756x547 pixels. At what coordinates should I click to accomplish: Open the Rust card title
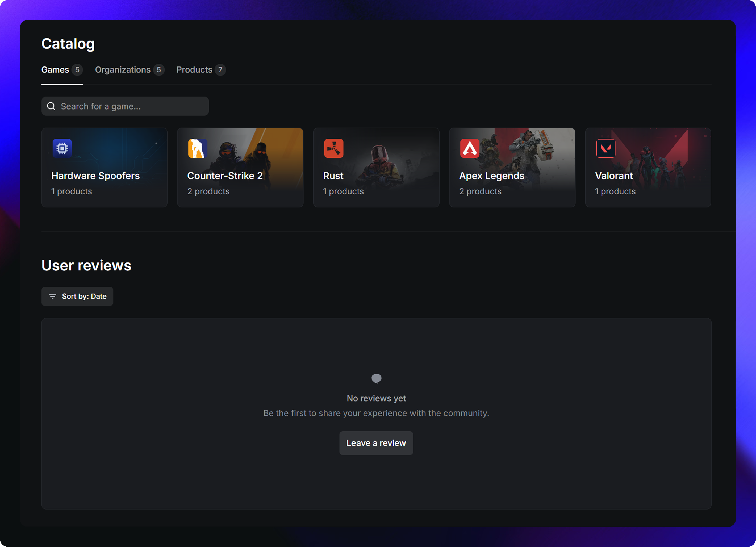tap(333, 176)
